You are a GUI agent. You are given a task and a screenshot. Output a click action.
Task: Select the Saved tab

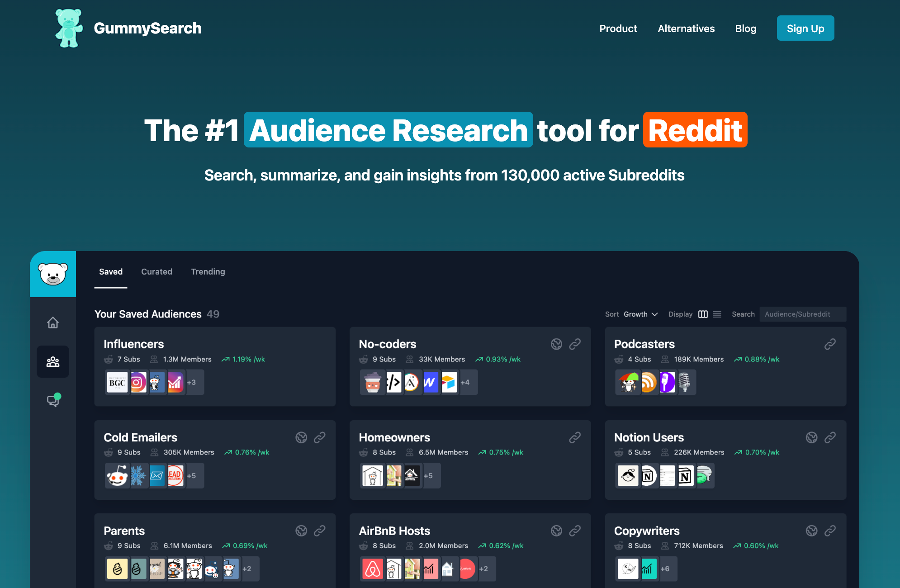[x=111, y=272]
